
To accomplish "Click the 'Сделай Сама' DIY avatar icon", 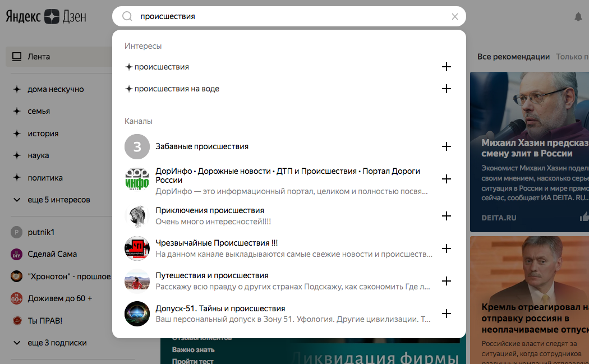I will click(x=16, y=254).
